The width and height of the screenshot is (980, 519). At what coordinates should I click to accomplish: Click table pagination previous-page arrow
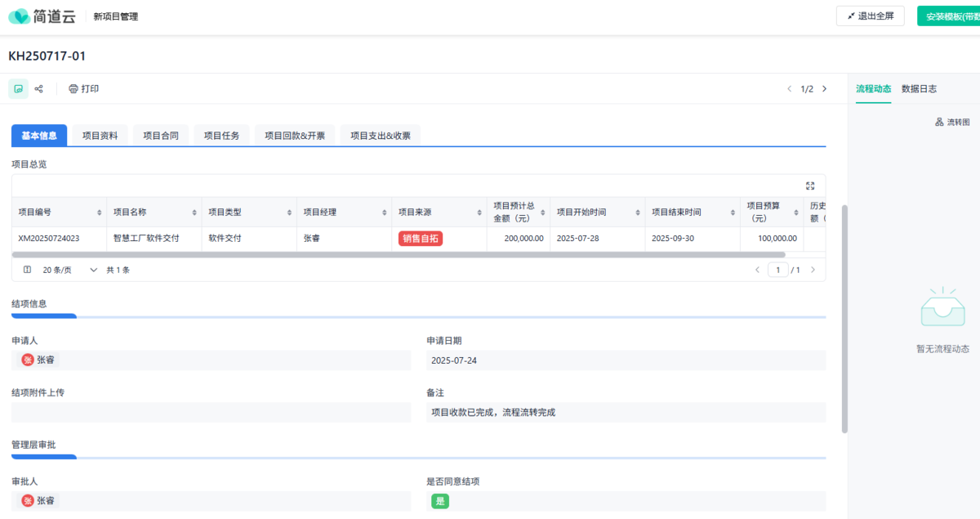tap(757, 270)
